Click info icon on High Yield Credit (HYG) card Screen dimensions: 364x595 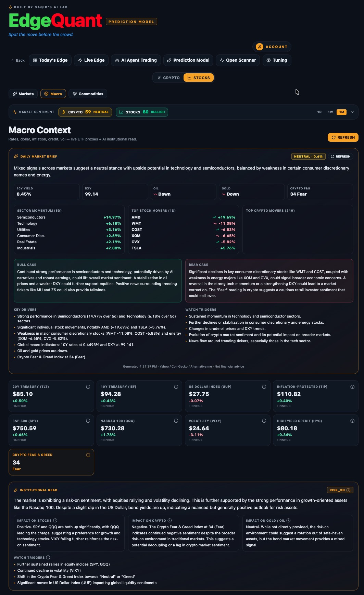click(x=352, y=421)
